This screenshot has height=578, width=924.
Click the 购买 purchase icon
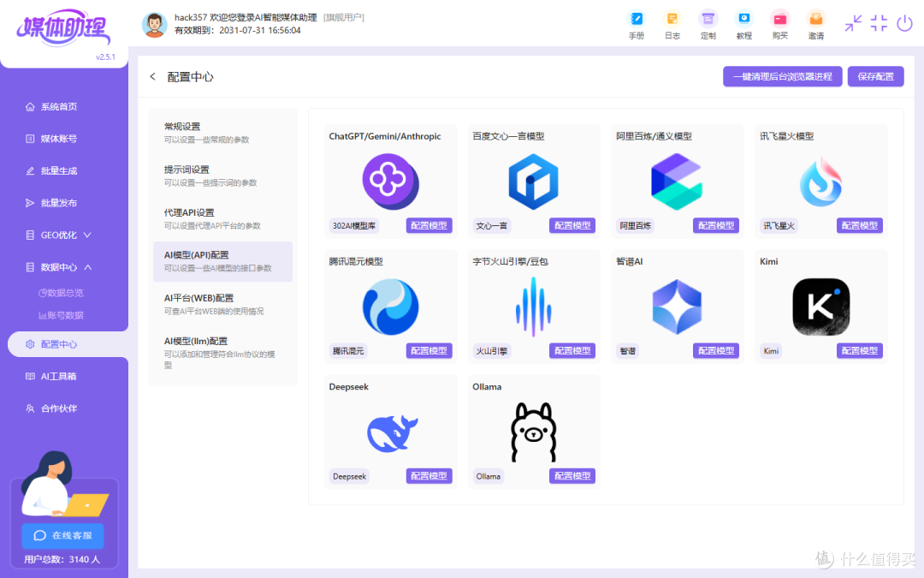point(780,26)
